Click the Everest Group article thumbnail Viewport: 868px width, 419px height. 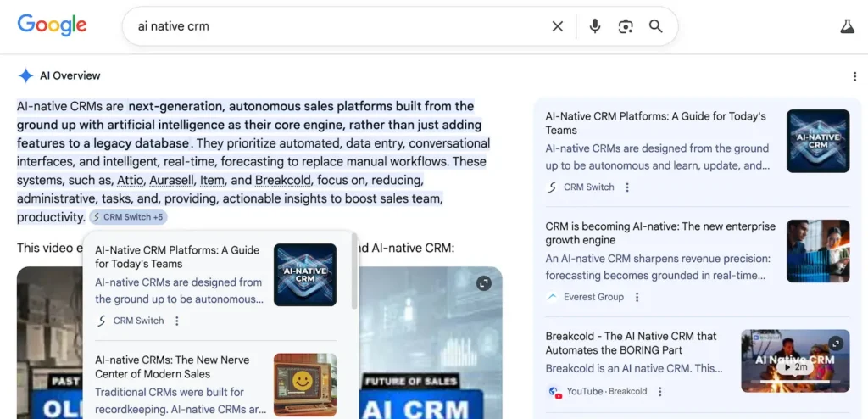pyautogui.click(x=818, y=251)
